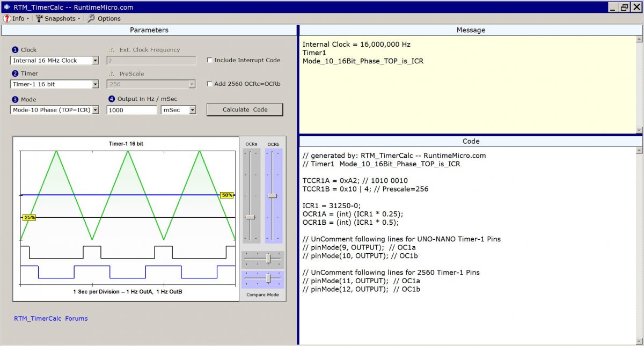Enable Include Interrupt Code checkbox
The height and width of the screenshot is (346, 644).
pyautogui.click(x=210, y=60)
